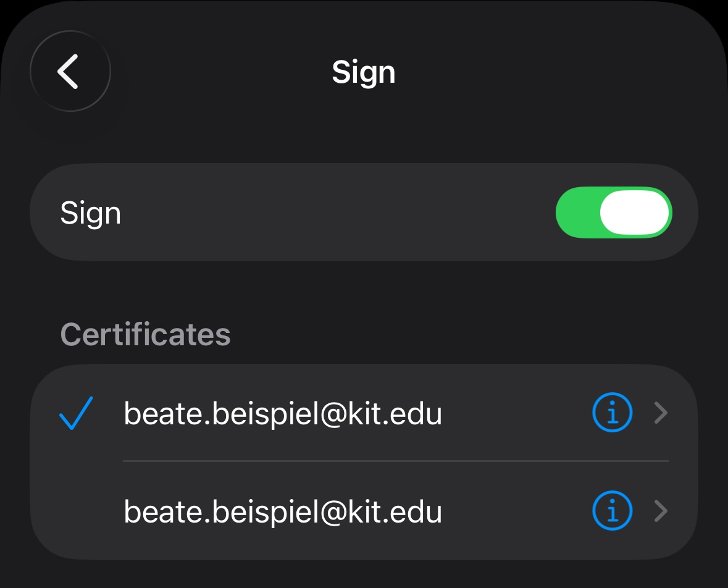Click the white knob of Sign switch
Viewport: 728px width, 588px height.
tap(635, 212)
